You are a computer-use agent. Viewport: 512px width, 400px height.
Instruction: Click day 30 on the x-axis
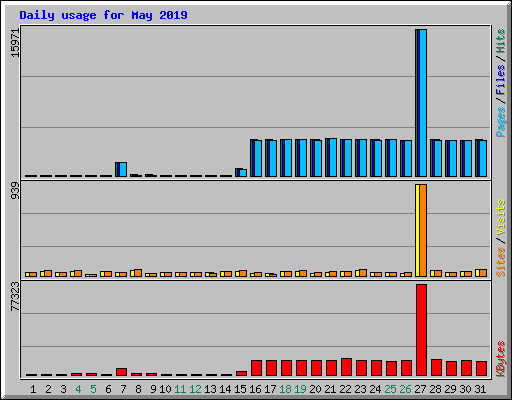tap(465, 389)
